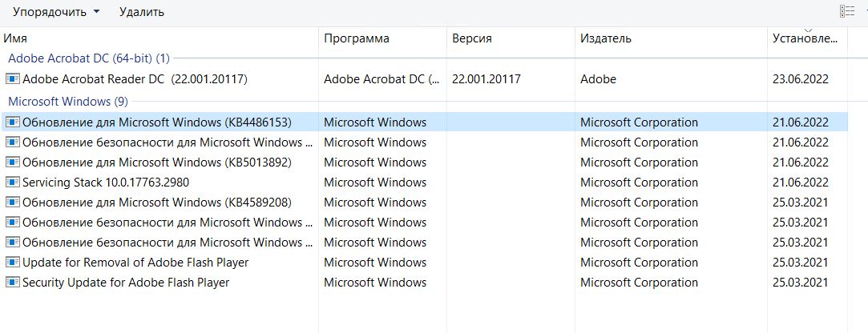Click the Adobe Acrobat Reader DC entry icon
Screen dimensions: 868x333
13,79
